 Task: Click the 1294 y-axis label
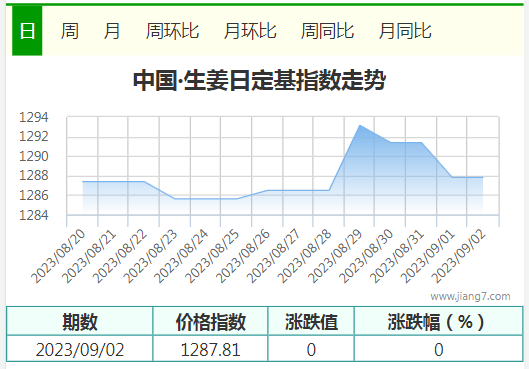click(34, 117)
